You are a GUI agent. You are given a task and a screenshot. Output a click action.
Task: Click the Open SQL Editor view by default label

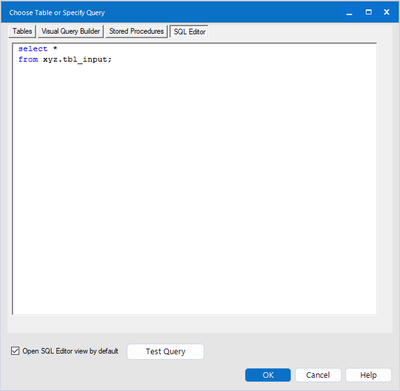point(70,351)
